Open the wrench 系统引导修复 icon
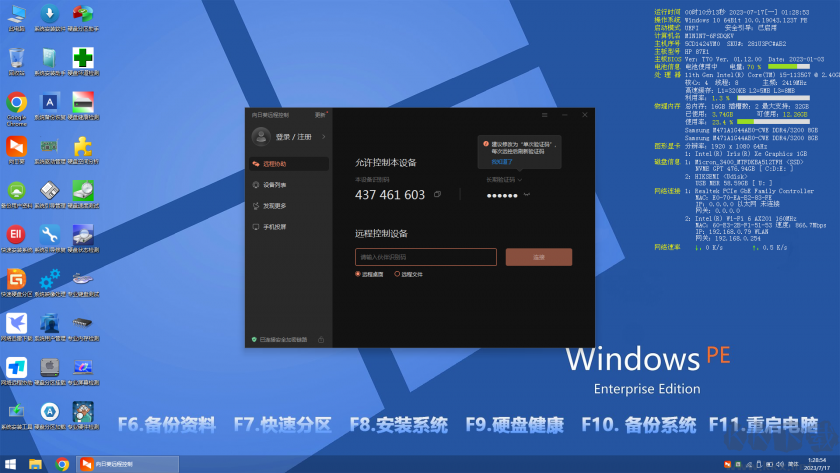 (x=50, y=239)
